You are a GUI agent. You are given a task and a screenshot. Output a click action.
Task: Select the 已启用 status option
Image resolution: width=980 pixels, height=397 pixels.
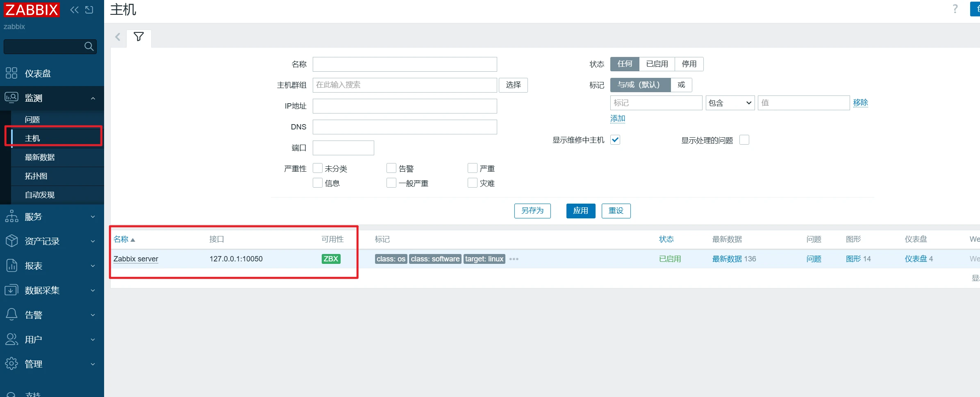click(x=657, y=64)
